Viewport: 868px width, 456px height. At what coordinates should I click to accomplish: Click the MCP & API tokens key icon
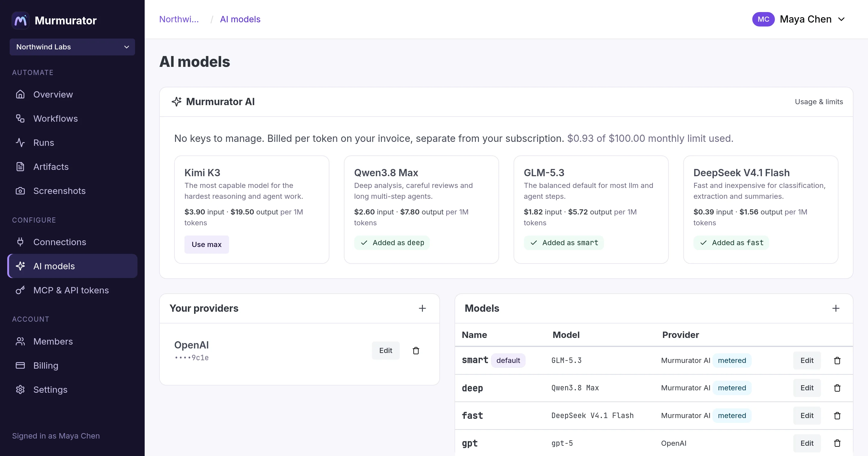click(20, 290)
